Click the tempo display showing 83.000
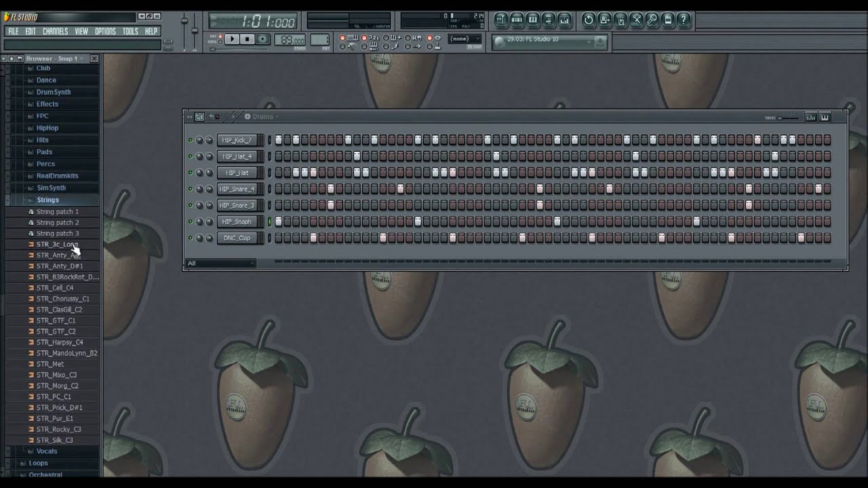 [290, 39]
